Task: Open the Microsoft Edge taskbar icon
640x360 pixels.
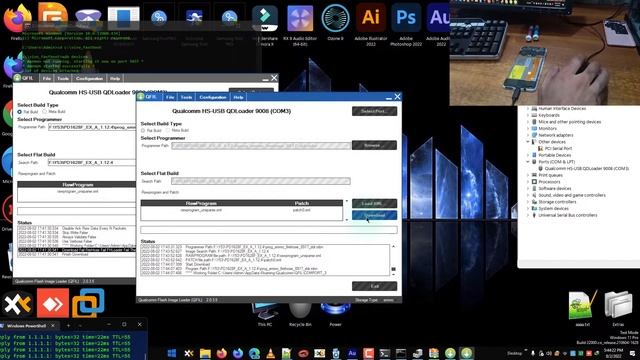Action: point(254,353)
